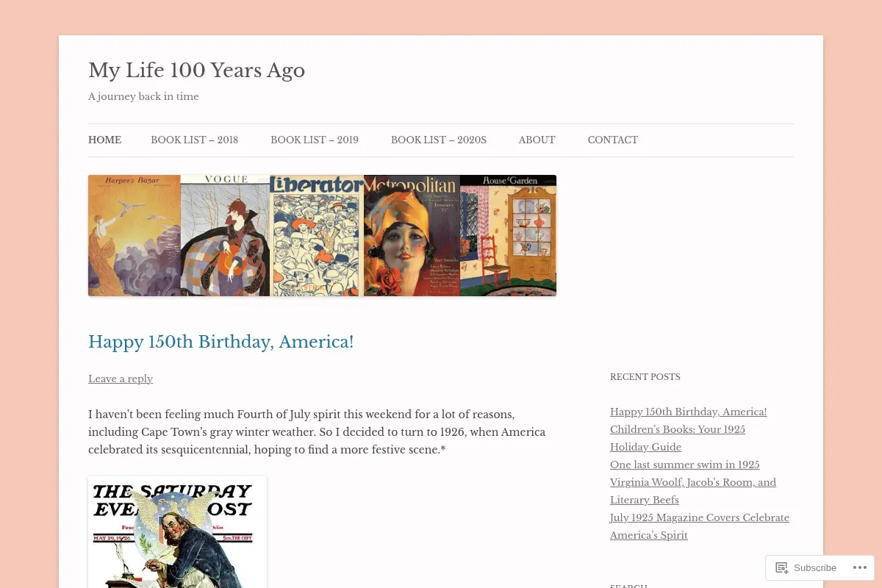The image size is (882, 588).
Task: Click the Leave a reply link
Action: pyautogui.click(x=121, y=379)
